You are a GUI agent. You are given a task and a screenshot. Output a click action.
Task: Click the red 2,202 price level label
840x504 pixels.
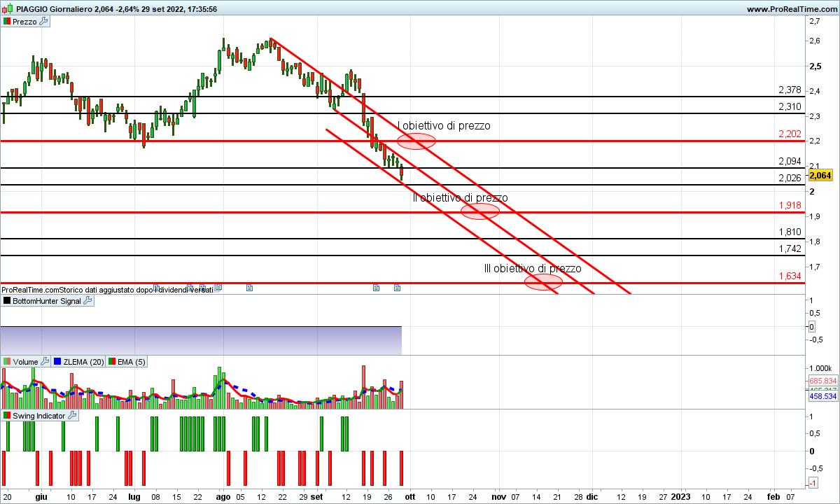pyautogui.click(x=790, y=134)
